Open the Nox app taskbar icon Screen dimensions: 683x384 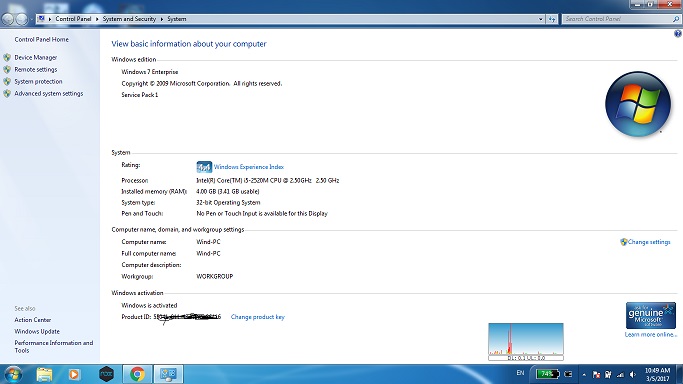(106, 374)
